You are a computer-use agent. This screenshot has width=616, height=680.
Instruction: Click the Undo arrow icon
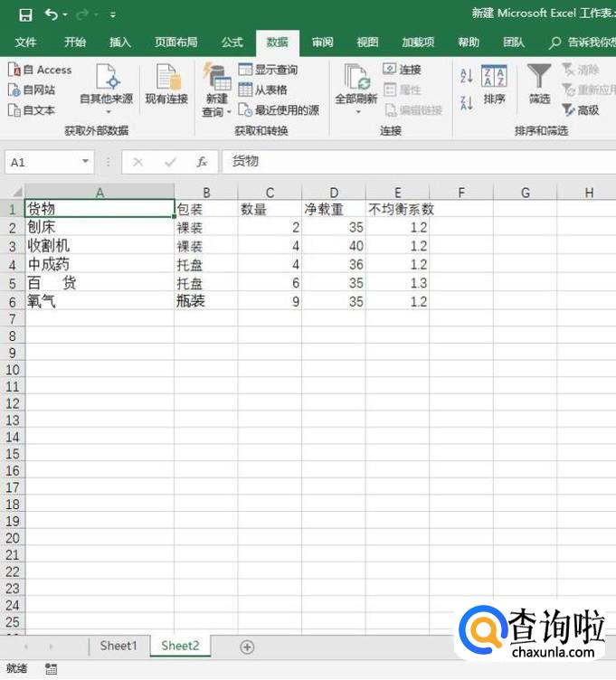[x=52, y=14]
